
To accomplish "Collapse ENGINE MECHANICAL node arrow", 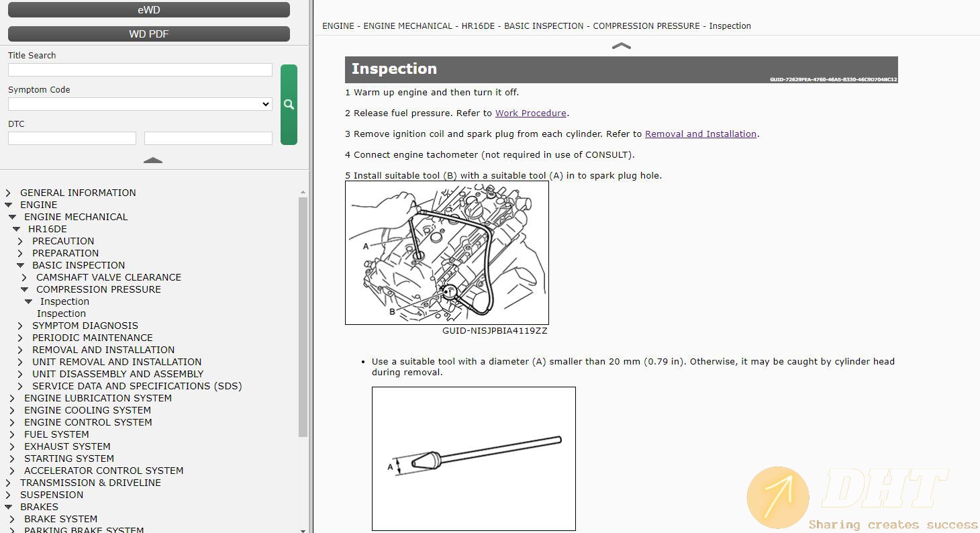I will coord(13,217).
